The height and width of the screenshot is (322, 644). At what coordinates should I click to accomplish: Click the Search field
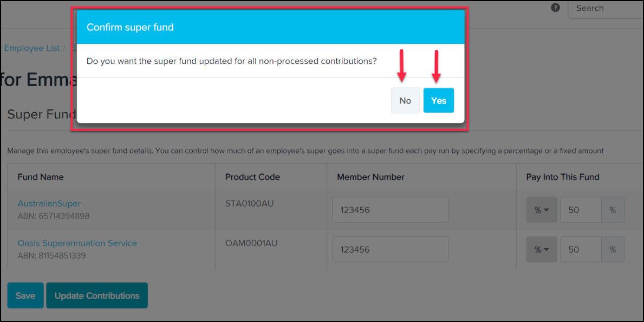coord(606,9)
